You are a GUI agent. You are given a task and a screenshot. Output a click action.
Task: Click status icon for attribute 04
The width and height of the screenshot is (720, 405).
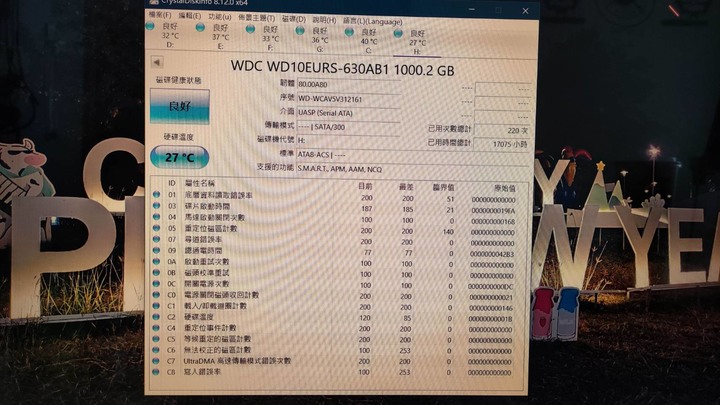(x=157, y=217)
